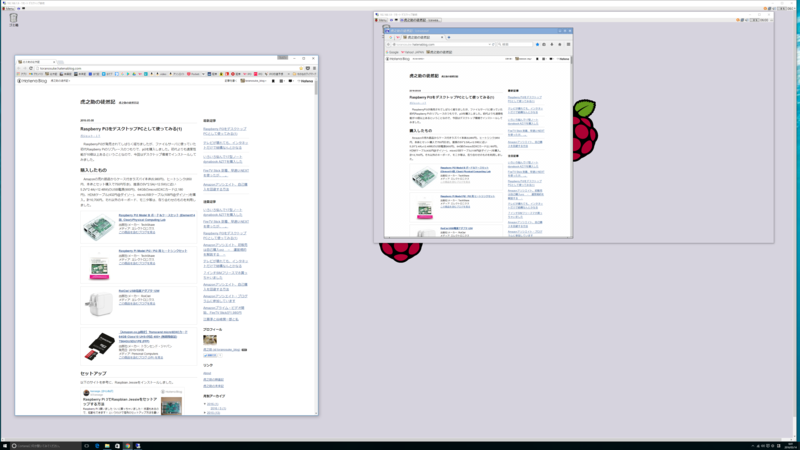Image resolution: width=800 pixels, height=450 pixels.
Task: Click the plus new-tab button in the inner Firefox window
Action: pos(449,37)
